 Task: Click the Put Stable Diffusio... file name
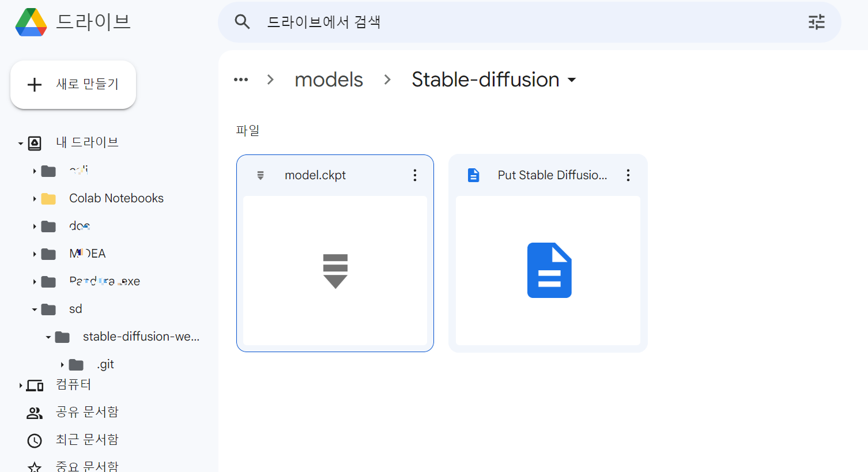coord(552,175)
